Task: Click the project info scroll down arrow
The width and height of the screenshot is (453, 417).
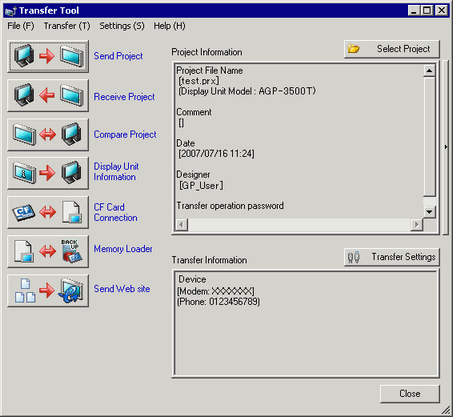Action: pyautogui.click(x=429, y=212)
